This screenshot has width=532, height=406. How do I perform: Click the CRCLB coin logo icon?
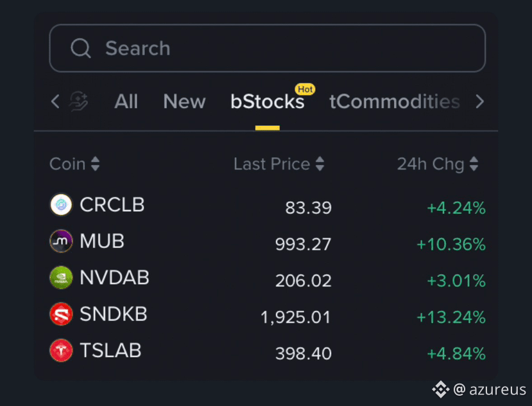click(61, 204)
